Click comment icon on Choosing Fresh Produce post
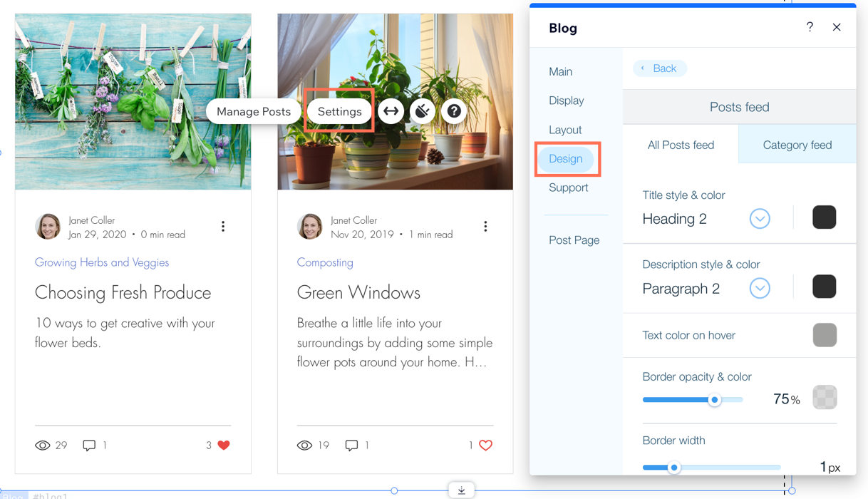Viewport: 868px width, 499px height. (x=89, y=446)
